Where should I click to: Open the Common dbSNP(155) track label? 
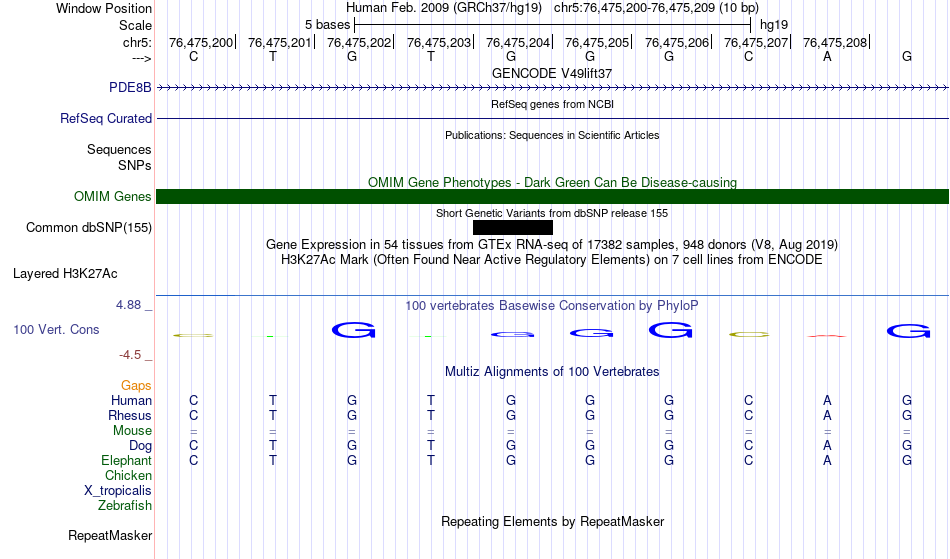[x=89, y=227]
